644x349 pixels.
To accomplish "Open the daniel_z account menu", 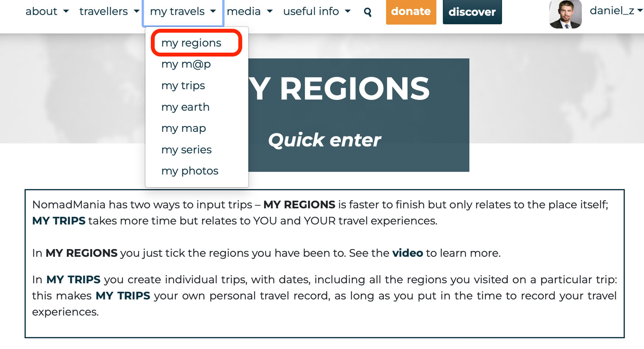I will pos(615,11).
